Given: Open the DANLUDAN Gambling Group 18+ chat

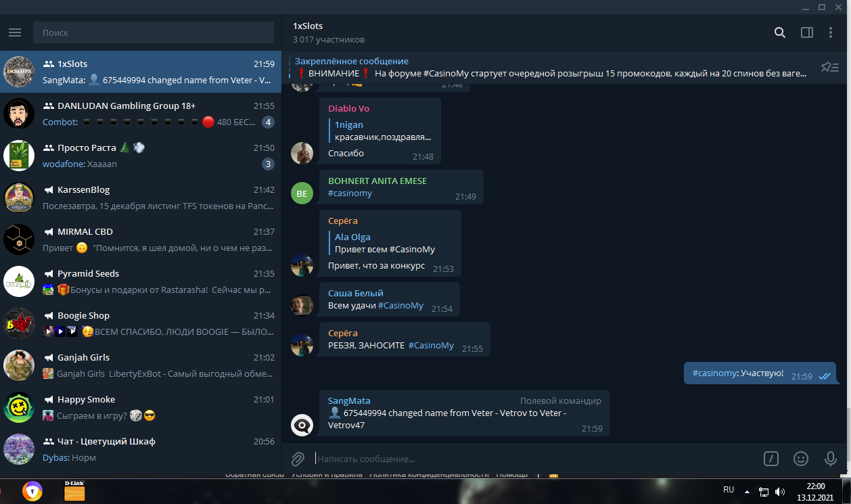Looking at the screenshot, I should (x=141, y=114).
